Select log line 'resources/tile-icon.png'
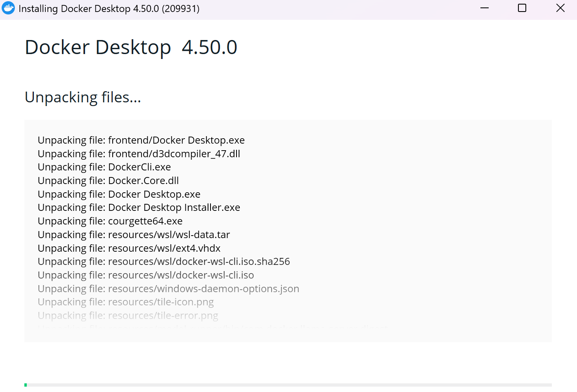 click(x=126, y=302)
